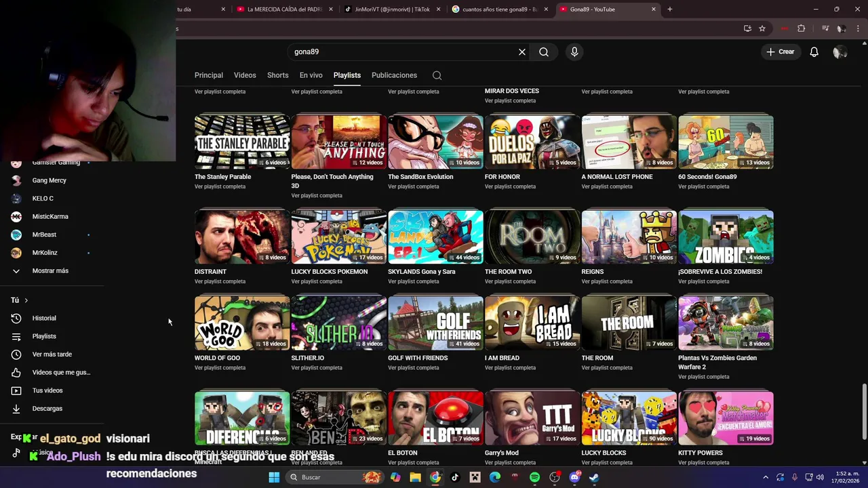Open THE ROOM TWO playlist thumbnail
This screenshot has width=868, height=488.
click(532, 237)
